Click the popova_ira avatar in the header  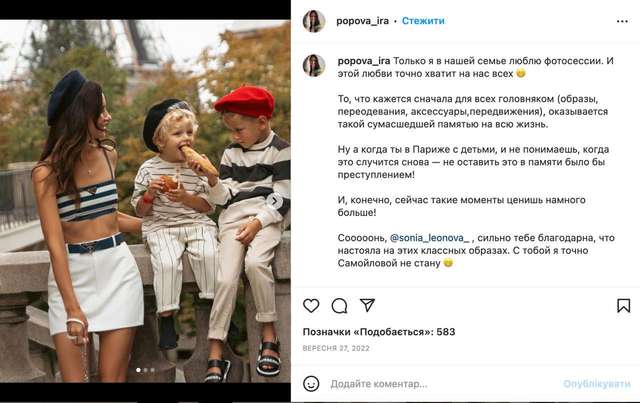coord(314,21)
